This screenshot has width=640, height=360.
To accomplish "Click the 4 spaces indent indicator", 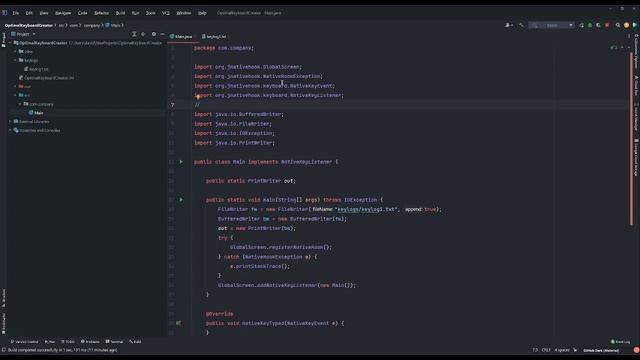I will pyautogui.click(x=562, y=350).
